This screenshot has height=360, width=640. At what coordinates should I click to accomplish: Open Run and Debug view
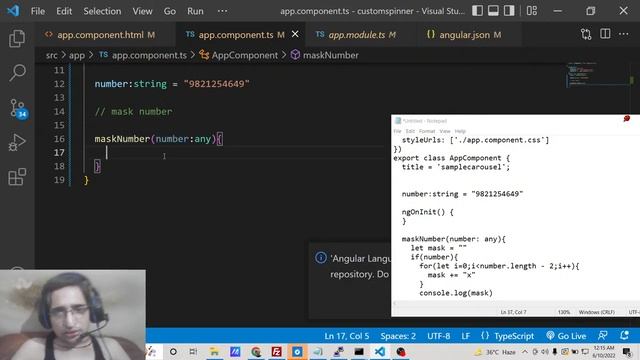click(17, 142)
